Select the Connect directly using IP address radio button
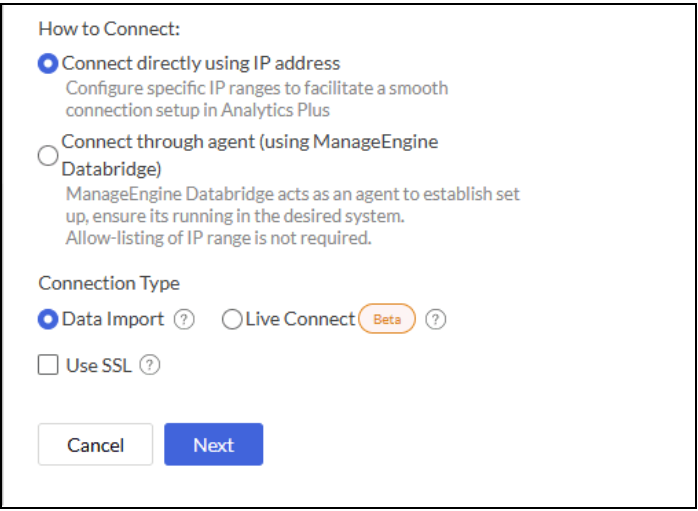 tap(48, 64)
